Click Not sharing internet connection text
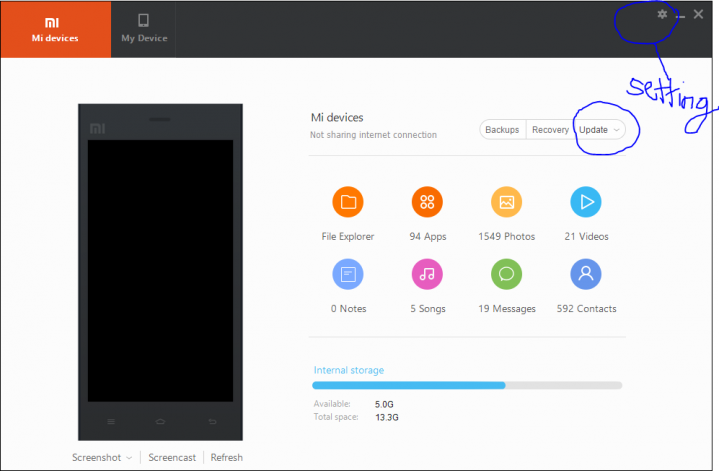This screenshot has height=471, width=719. click(373, 135)
